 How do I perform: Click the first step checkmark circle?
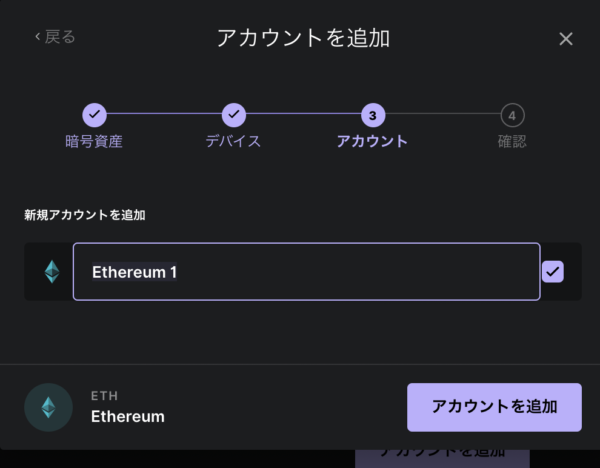pos(95,115)
